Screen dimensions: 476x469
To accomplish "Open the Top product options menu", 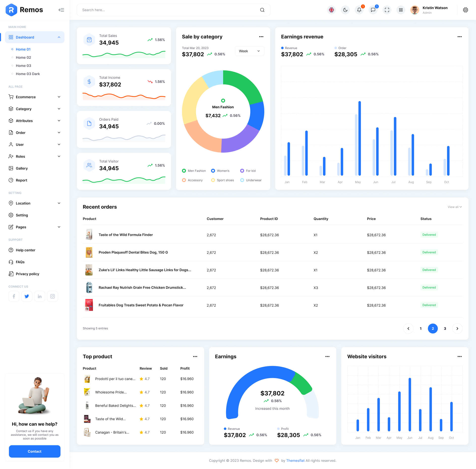I will point(195,357).
